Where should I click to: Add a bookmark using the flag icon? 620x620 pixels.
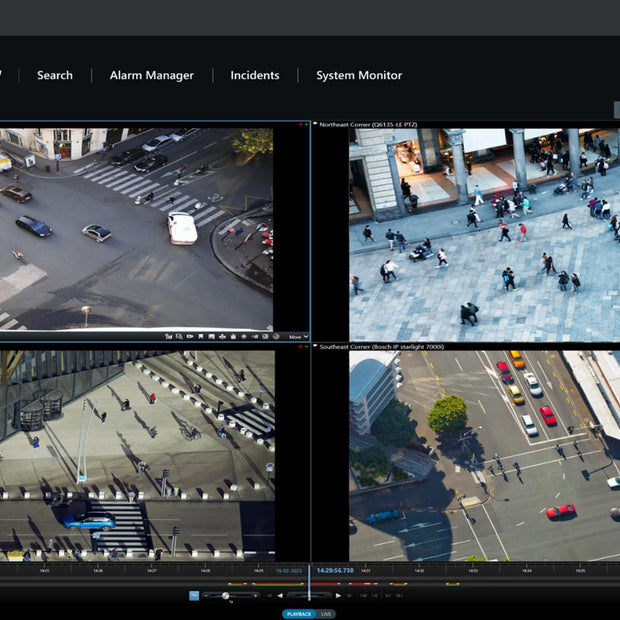coord(201,336)
